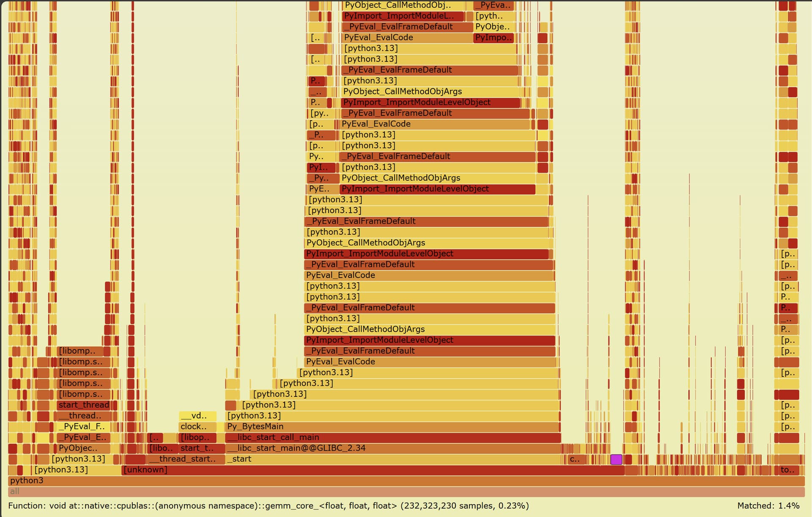The width and height of the screenshot is (812, 517).
Task: Click the [unknown] frame
Action: pos(372,470)
